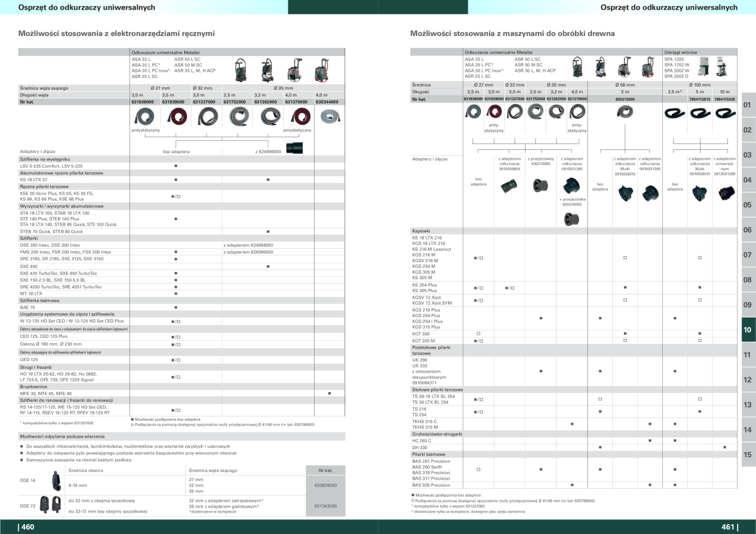Open chapter tab 01
Screen dimensions: 756x534
(x=748, y=105)
